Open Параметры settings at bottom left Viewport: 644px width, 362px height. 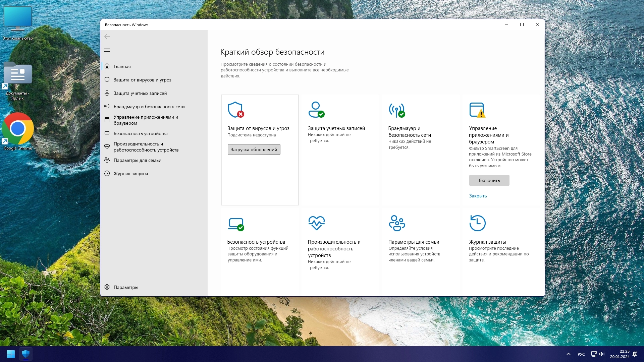point(126,287)
